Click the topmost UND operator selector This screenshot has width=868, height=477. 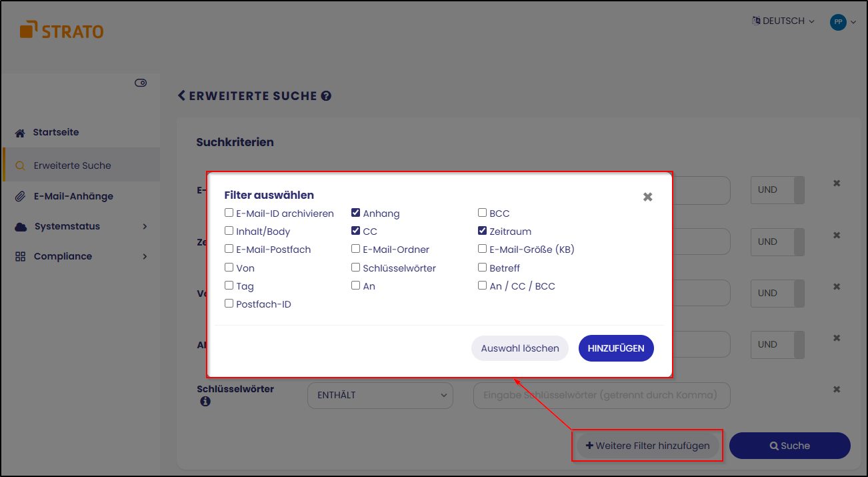coord(777,190)
